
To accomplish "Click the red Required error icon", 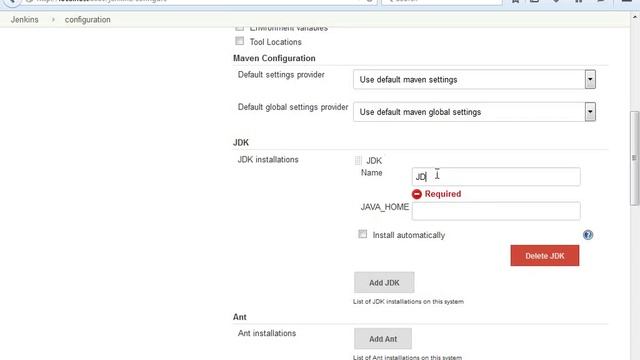I will point(417,194).
